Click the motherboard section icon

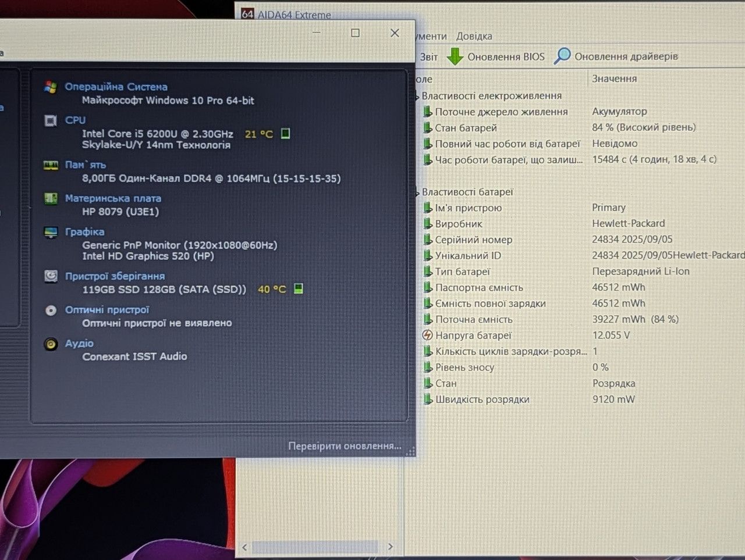[51, 198]
